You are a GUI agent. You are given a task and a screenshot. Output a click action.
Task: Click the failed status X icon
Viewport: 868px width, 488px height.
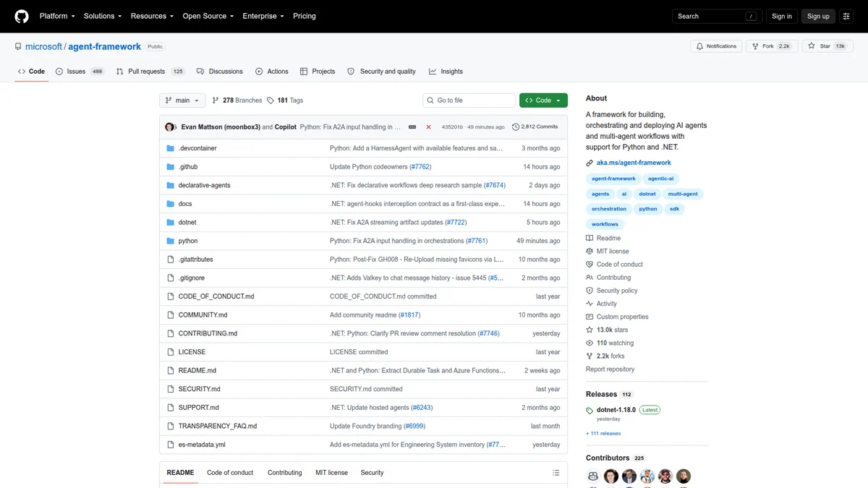[428, 127]
